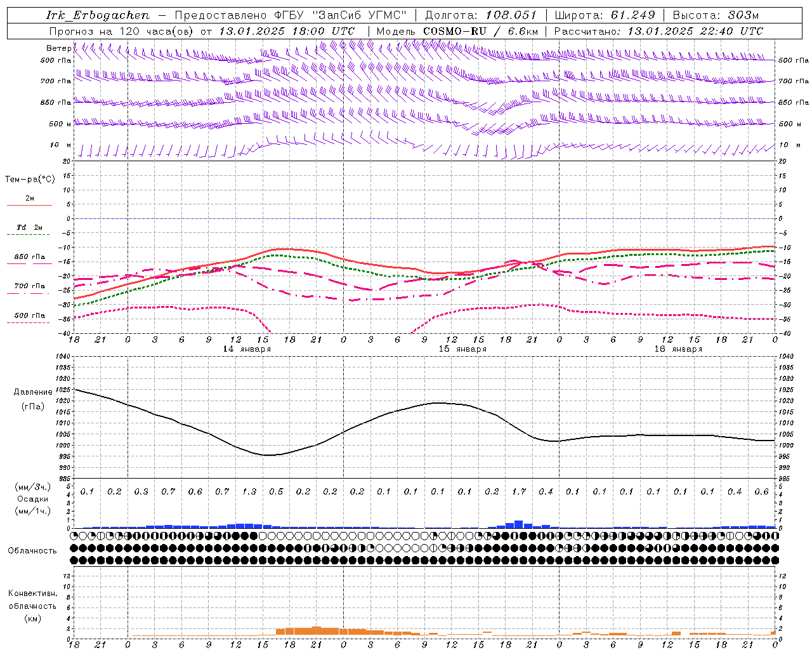Click the precipitation value '1.3'

click(249, 491)
